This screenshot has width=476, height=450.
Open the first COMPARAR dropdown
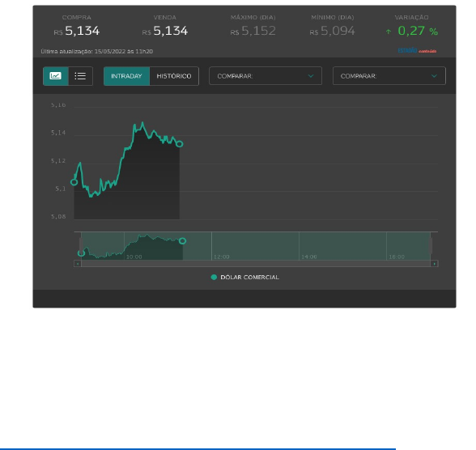pyautogui.click(x=266, y=76)
